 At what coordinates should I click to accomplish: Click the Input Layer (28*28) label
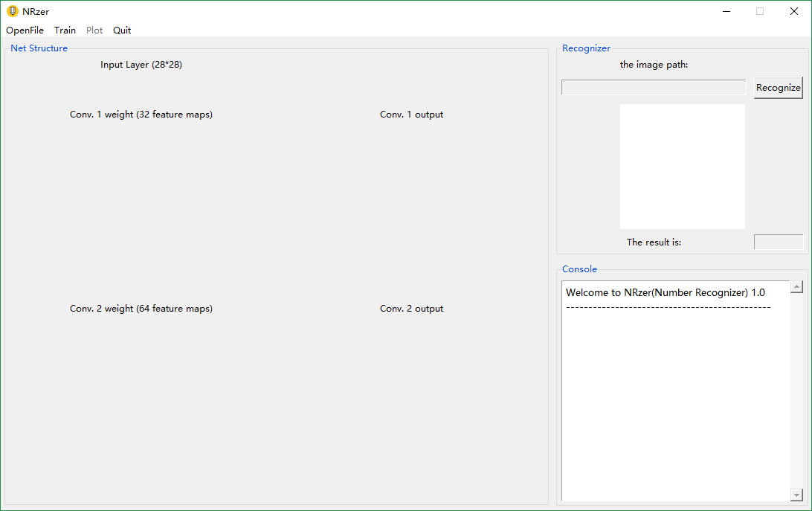coord(141,65)
